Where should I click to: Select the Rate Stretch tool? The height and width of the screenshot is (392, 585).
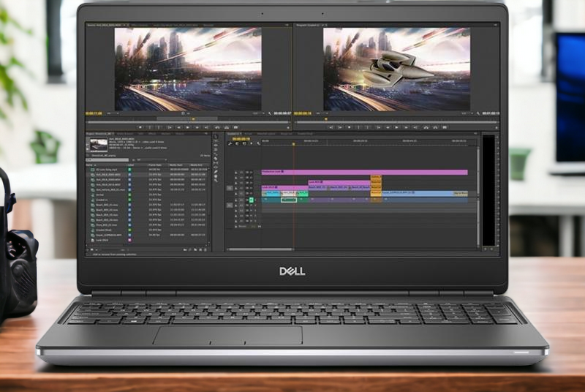pos(216,154)
